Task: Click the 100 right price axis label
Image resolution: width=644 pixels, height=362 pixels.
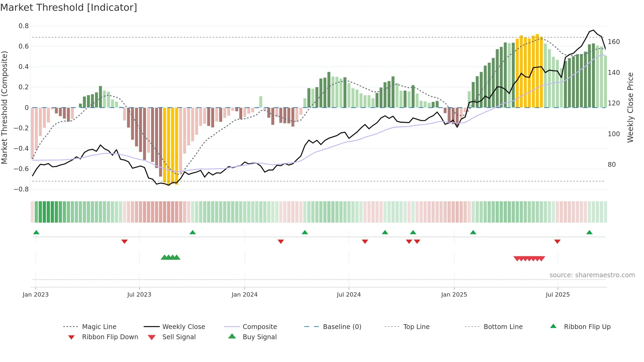Action: click(614, 134)
